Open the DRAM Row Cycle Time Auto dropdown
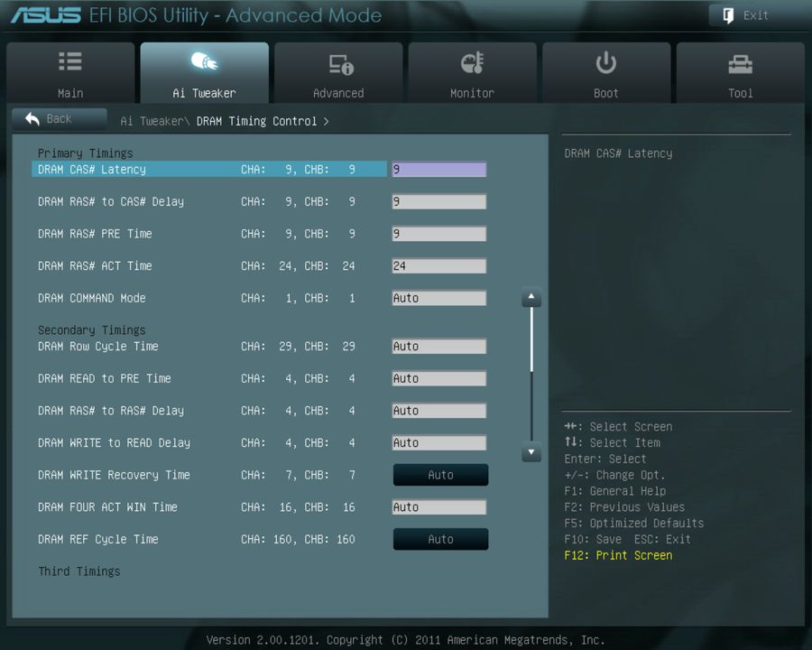The height and width of the screenshot is (650, 812). pos(438,346)
